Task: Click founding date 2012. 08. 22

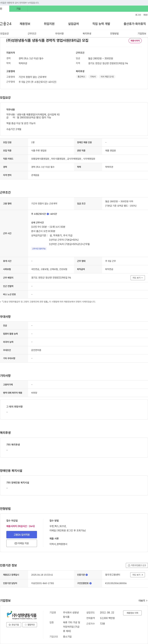Action: [x=107, y=612]
